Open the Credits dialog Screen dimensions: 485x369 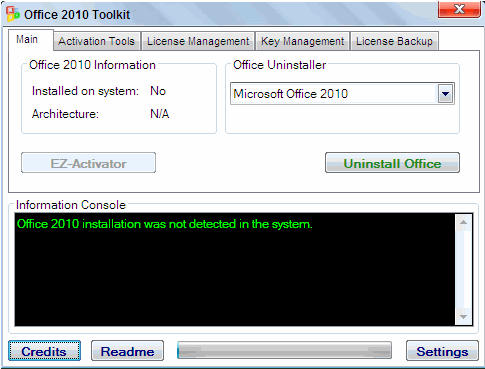click(44, 351)
